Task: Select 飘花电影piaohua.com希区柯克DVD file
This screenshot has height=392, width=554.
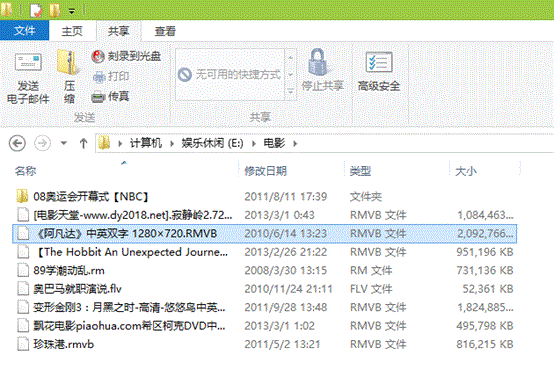Action: tap(129, 326)
